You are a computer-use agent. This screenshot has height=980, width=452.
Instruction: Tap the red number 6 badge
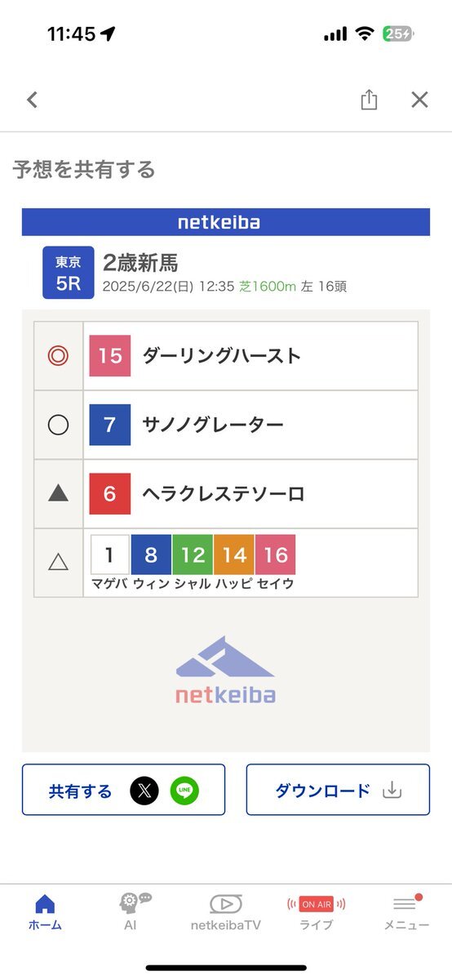(x=110, y=493)
